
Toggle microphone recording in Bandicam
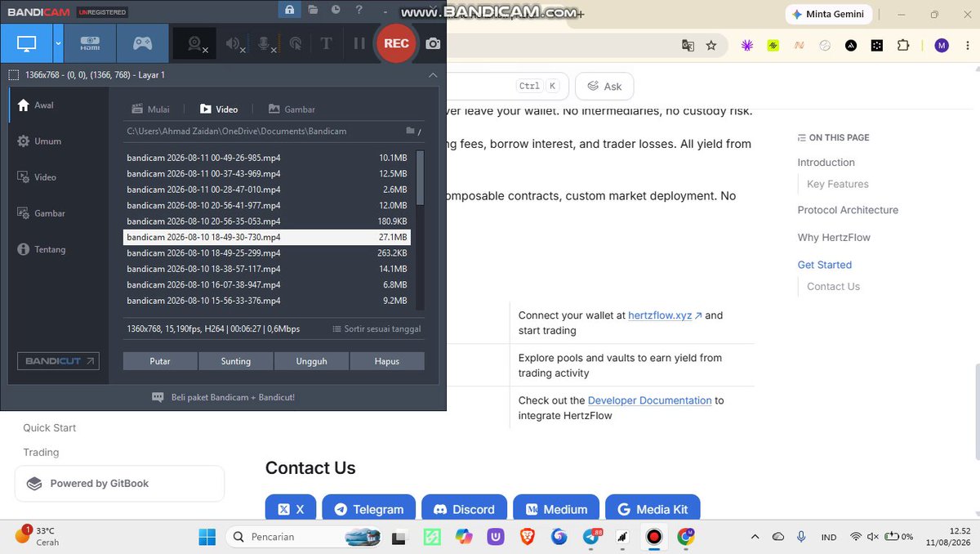point(267,43)
